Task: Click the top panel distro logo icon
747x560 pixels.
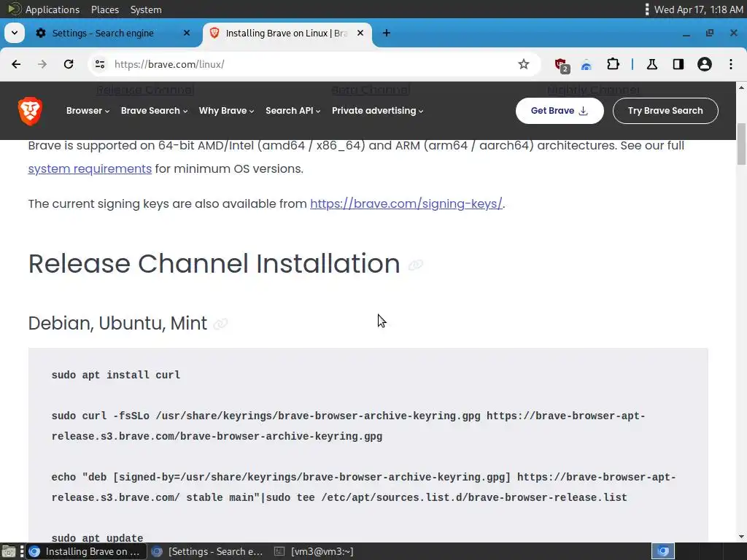Action: [x=15, y=9]
